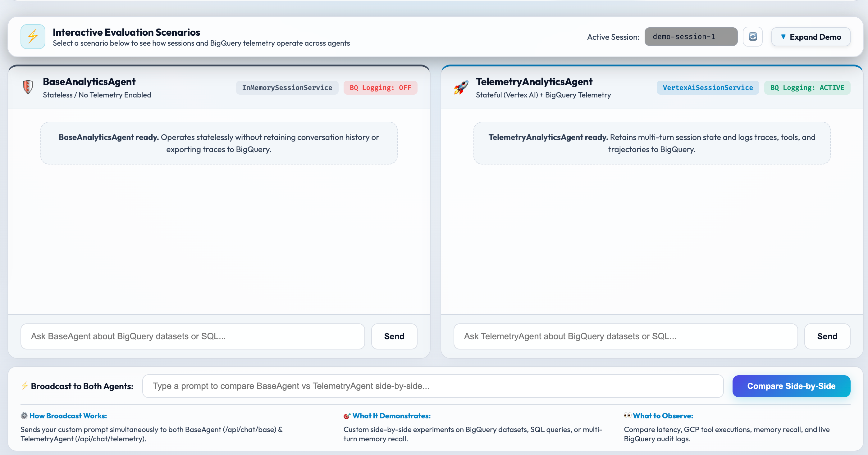Focus the Ask TelemetryAgent input field
Viewport: 868px width, 455px height.
point(625,336)
